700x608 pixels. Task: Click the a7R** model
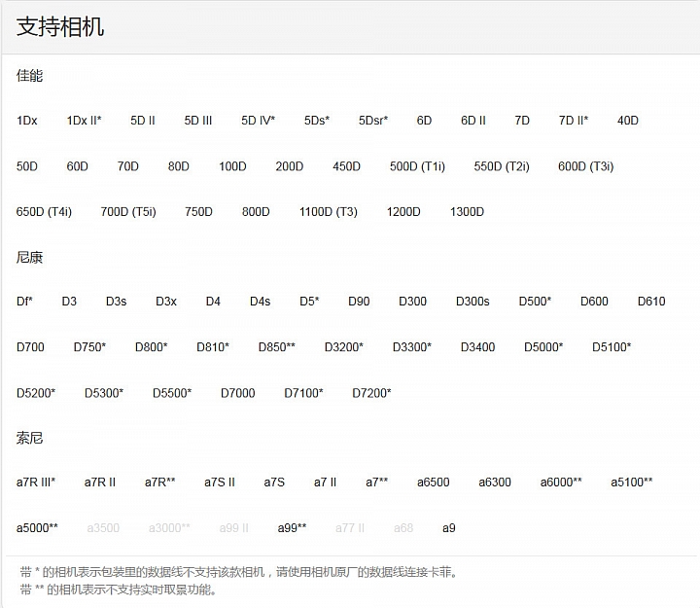(x=160, y=483)
